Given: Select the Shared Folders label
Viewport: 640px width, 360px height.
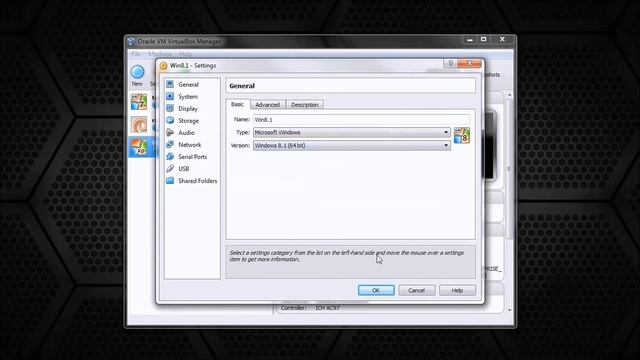Looking at the screenshot, I should point(198,181).
